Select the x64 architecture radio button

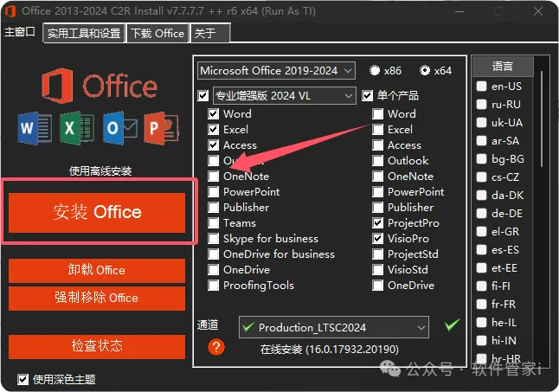[425, 71]
